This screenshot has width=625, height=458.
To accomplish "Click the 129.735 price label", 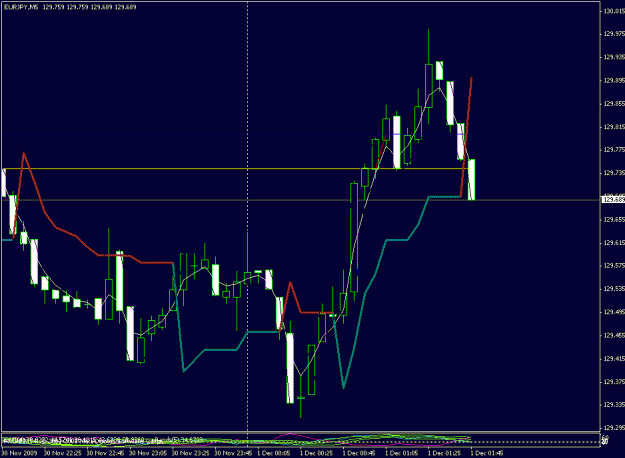I will tap(614, 173).
